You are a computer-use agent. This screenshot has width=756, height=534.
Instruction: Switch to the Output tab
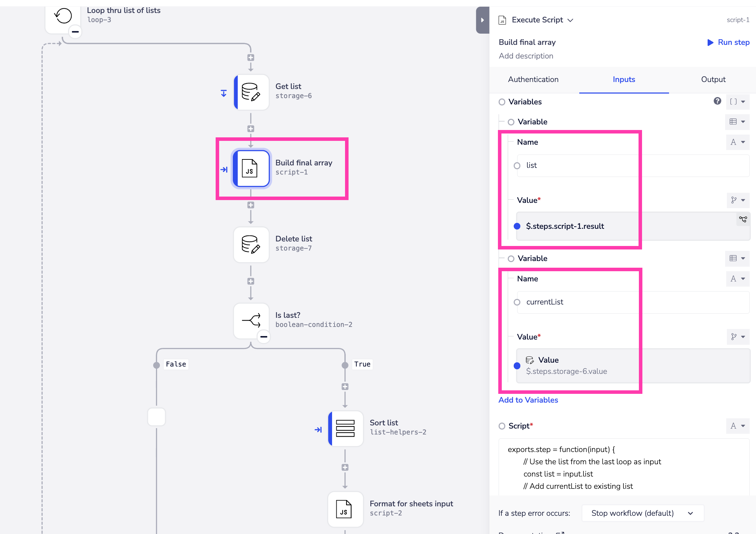(x=713, y=80)
